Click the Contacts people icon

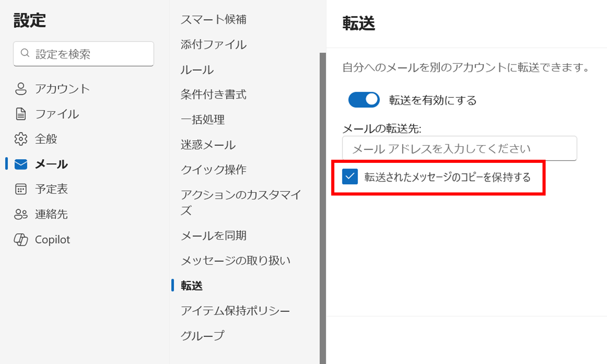coord(21,214)
